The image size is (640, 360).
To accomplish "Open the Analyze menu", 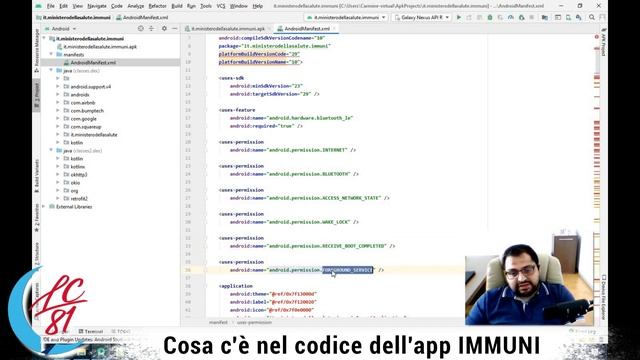I will 136,6.
